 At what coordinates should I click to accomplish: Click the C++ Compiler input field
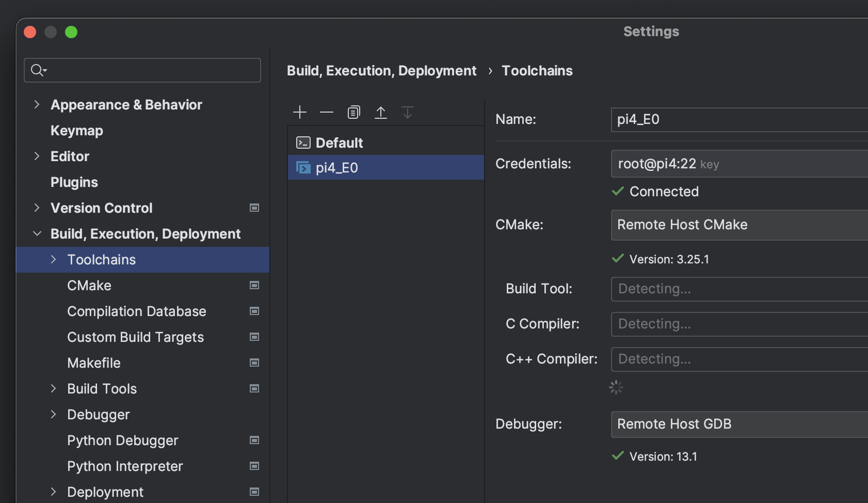(x=740, y=359)
